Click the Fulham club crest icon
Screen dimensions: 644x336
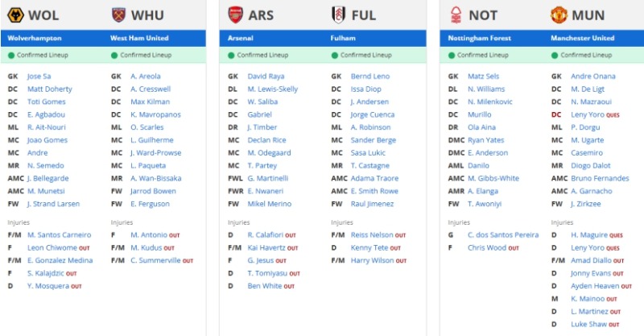[340, 15]
